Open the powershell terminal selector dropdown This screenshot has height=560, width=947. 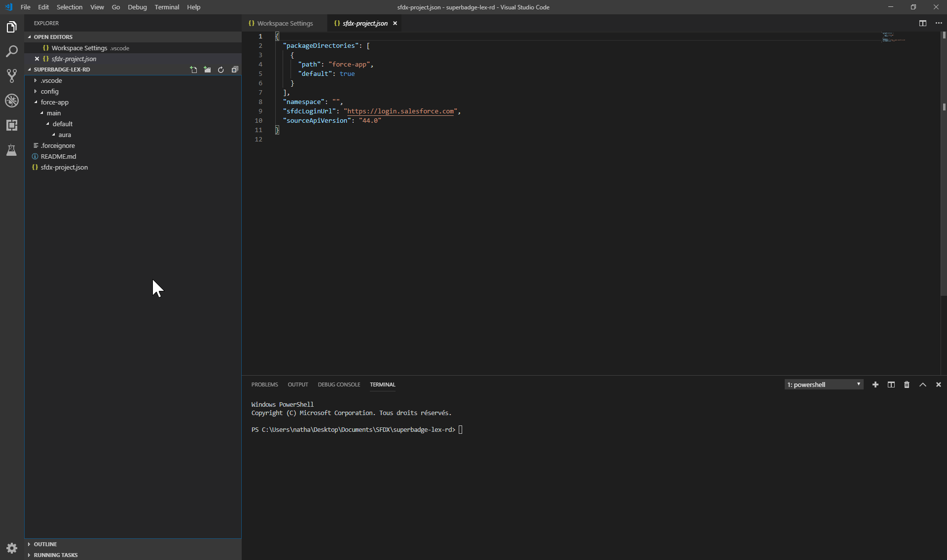pyautogui.click(x=824, y=385)
